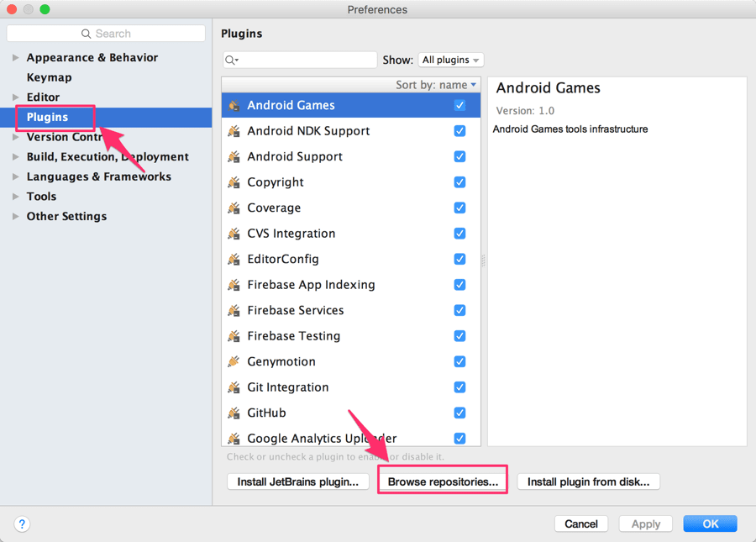Uncheck the Android NDK Support plugin
This screenshot has height=542, width=756.
click(x=459, y=131)
